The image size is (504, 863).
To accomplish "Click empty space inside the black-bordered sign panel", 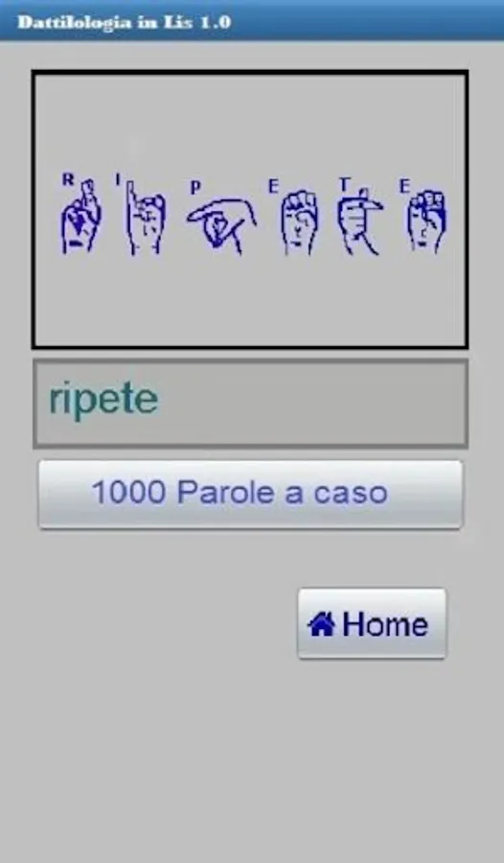I will pos(250,303).
